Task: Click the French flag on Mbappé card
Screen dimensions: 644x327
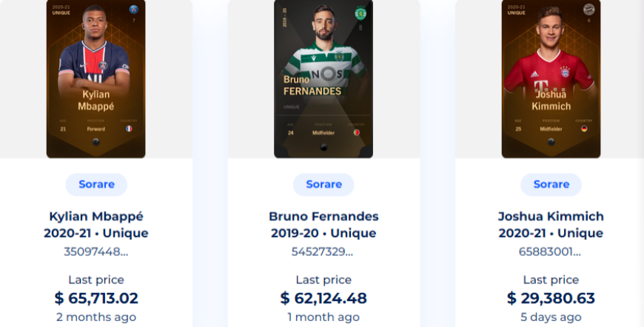Action: (129, 129)
